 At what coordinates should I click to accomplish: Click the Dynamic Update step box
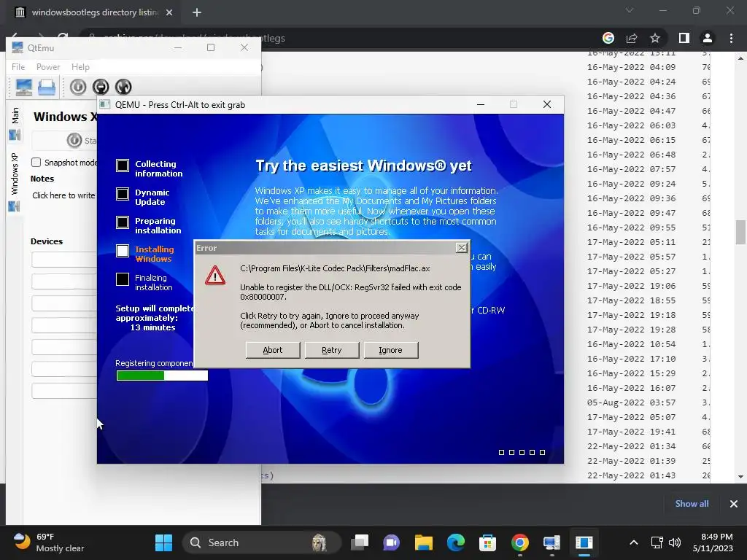click(x=123, y=194)
